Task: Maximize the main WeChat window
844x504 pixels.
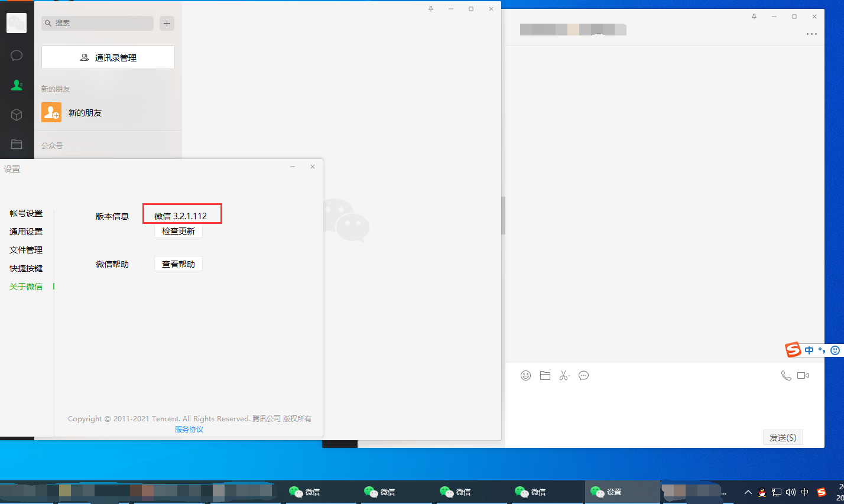Action: pyautogui.click(x=471, y=9)
